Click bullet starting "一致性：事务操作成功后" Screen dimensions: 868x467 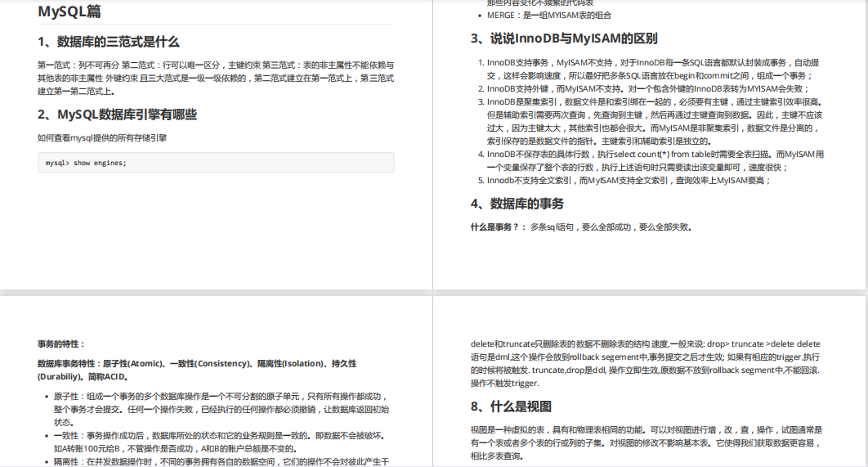point(220,442)
